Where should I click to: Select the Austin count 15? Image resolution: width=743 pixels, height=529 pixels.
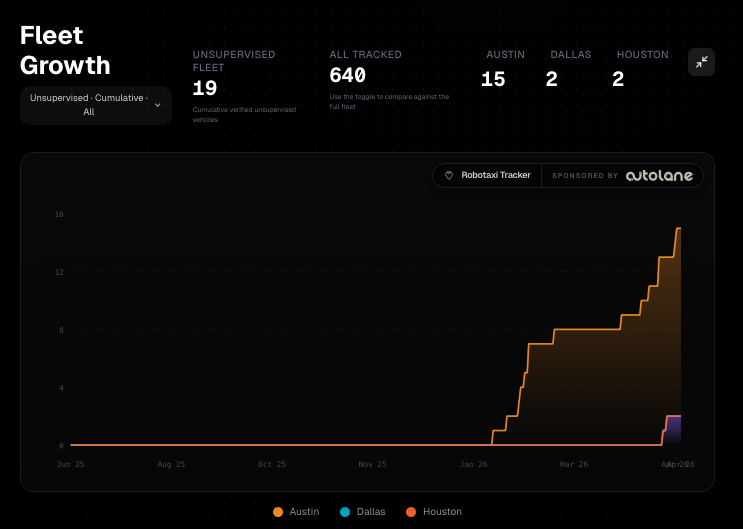[493, 79]
